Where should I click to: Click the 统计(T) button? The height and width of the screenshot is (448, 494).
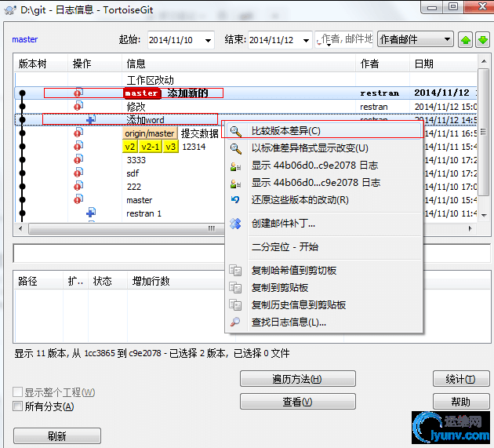461,379
